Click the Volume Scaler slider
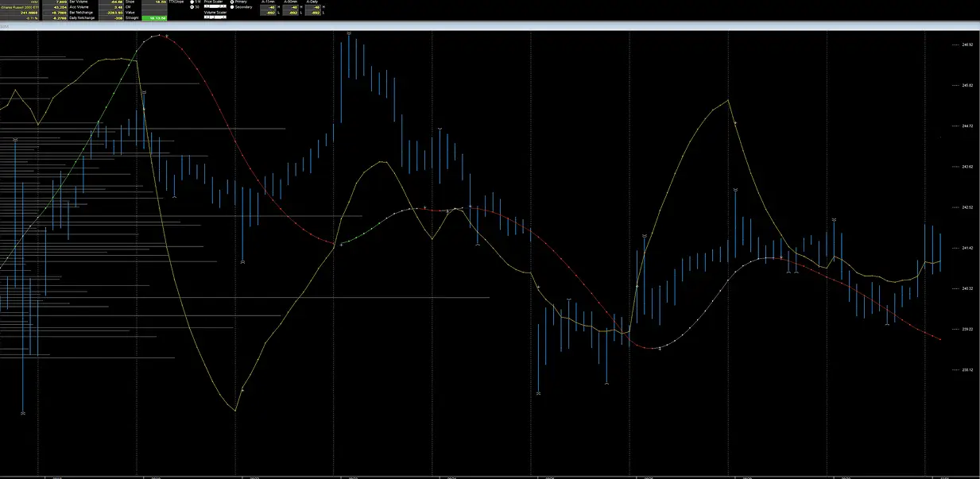The width and height of the screenshot is (980, 479). 215,17
